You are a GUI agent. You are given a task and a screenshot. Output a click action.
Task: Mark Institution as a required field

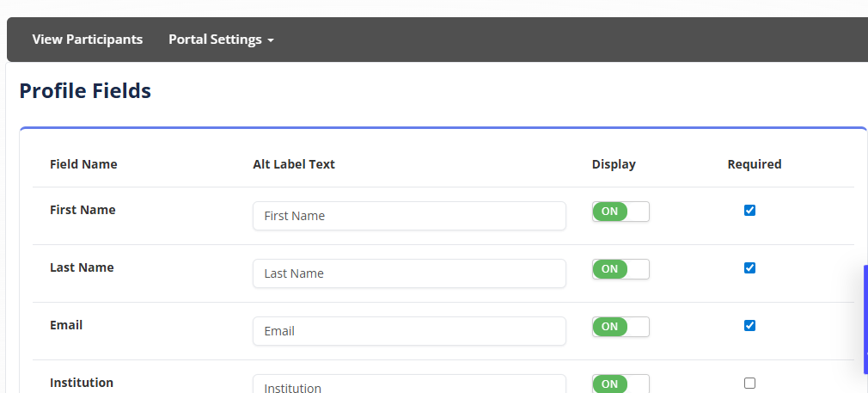[749, 383]
